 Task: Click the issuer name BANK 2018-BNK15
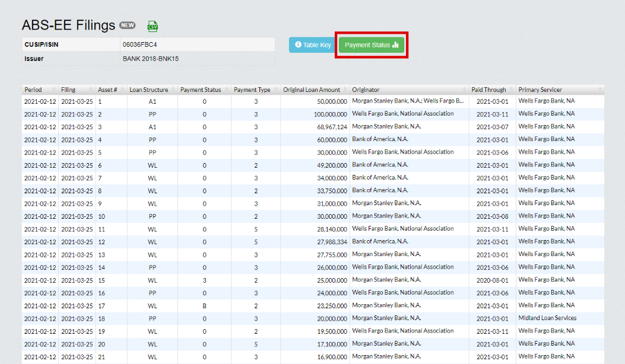(x=151, y=59)
